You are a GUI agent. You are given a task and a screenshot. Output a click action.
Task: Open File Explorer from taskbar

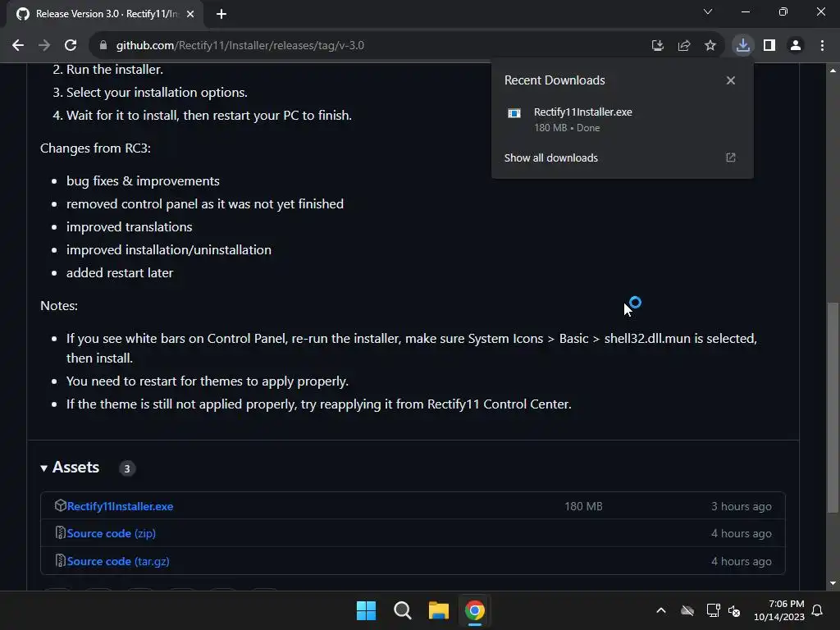438,610
